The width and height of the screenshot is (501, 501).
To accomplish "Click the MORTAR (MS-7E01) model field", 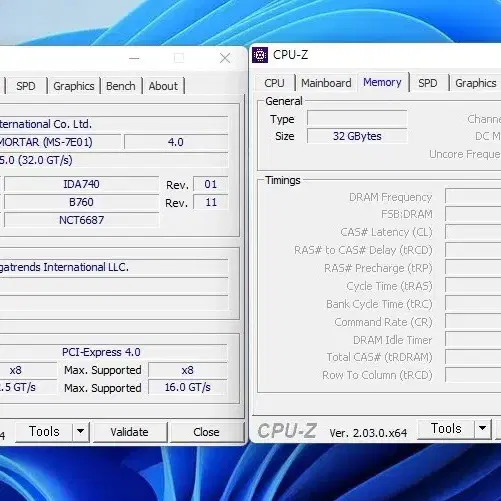I will click(x=60, y=142).
